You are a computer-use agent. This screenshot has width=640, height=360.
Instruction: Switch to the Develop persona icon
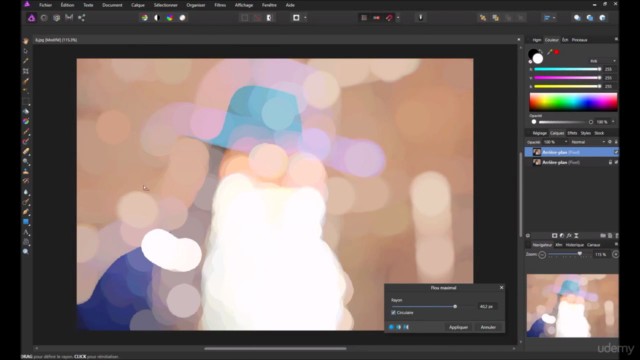coord(56,18)
